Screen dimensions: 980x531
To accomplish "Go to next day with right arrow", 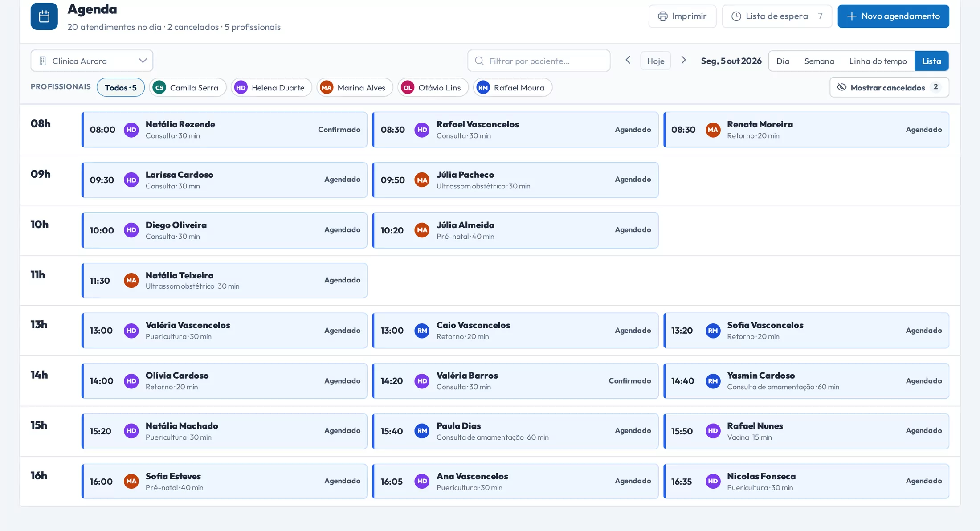I will (x=683, y=60).
